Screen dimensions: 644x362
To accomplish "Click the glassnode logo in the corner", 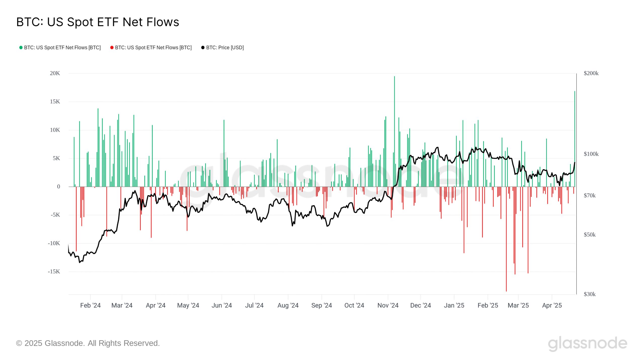I will [587, 343].
